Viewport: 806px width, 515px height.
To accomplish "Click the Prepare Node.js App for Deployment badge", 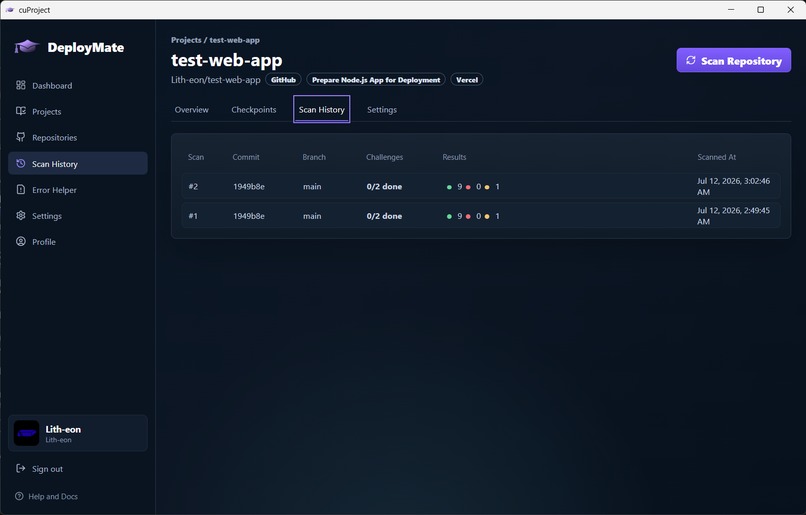I will [x=376, y=80].
